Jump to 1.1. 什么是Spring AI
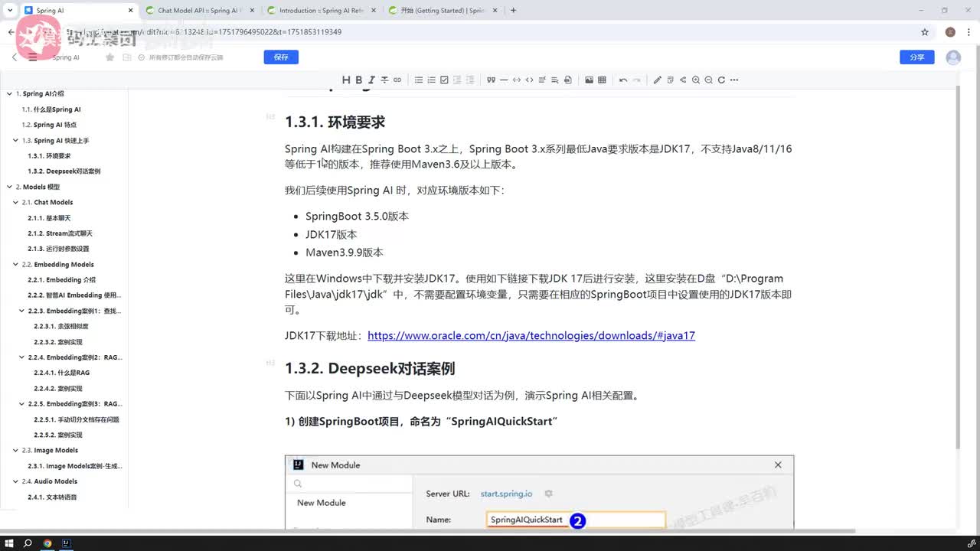Viewport: 980px width, 551px height. click(51, 109)
